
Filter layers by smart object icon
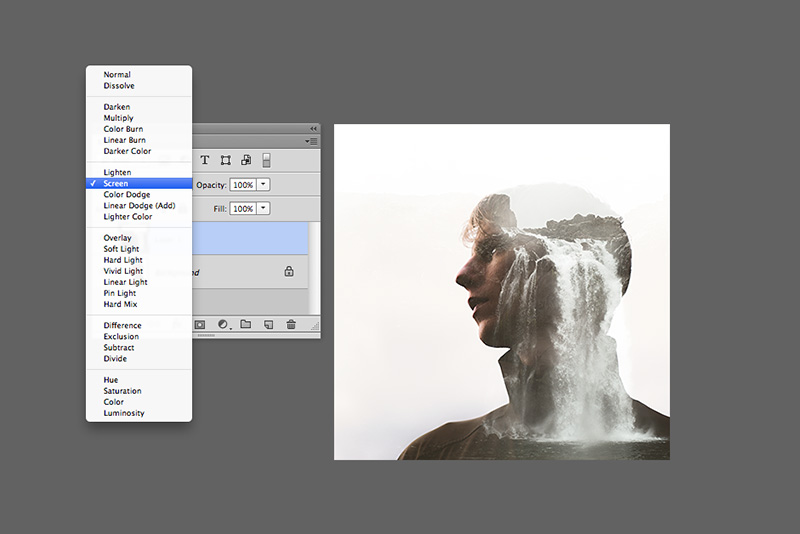(246, 160)
